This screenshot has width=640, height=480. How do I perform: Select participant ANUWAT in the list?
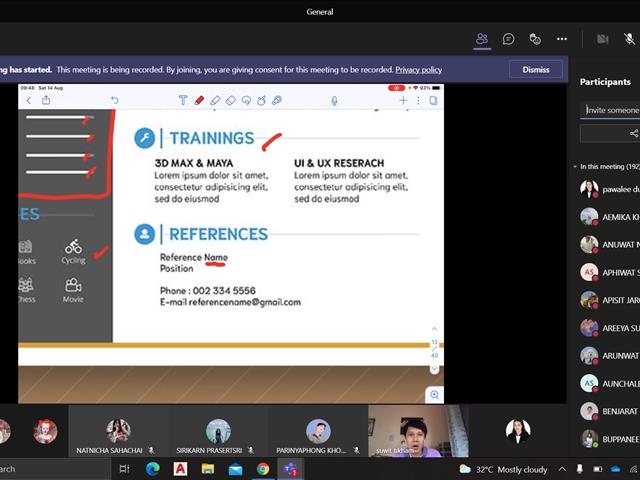pyautogui.click(x=610, y=244)
